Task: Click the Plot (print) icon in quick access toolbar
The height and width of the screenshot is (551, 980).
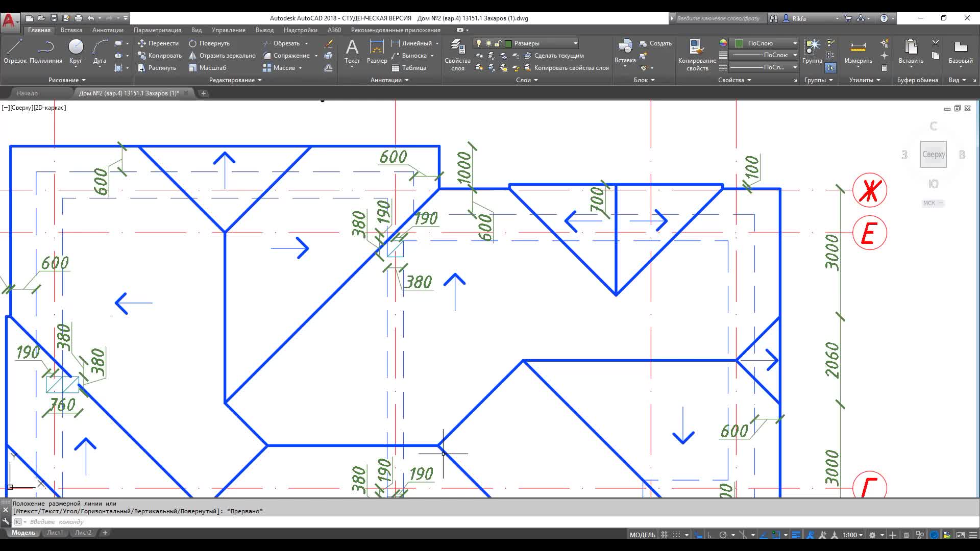Action: click(x=78, y=18)
